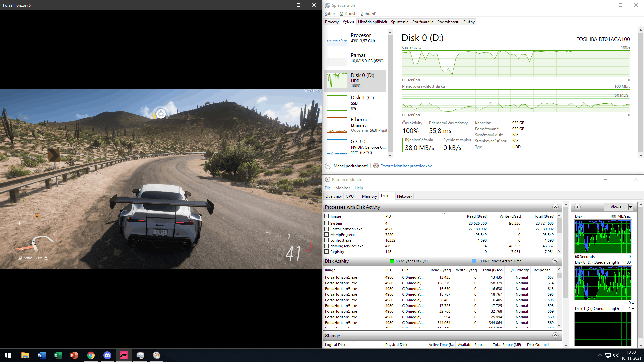Select the Disk 0 (D:) graph thumbnail
The height and width of the screenshot is (362, 644).
pyautogui.click(x=337, y=81)
